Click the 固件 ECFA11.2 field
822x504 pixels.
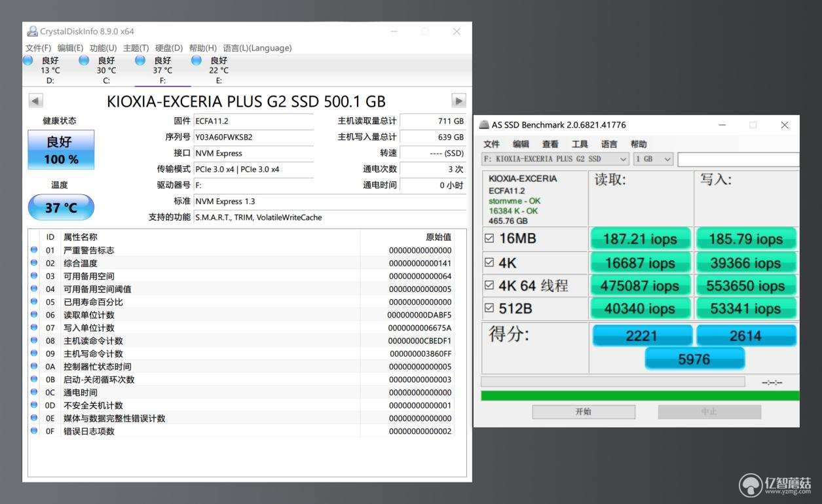[x=253, y=121]
